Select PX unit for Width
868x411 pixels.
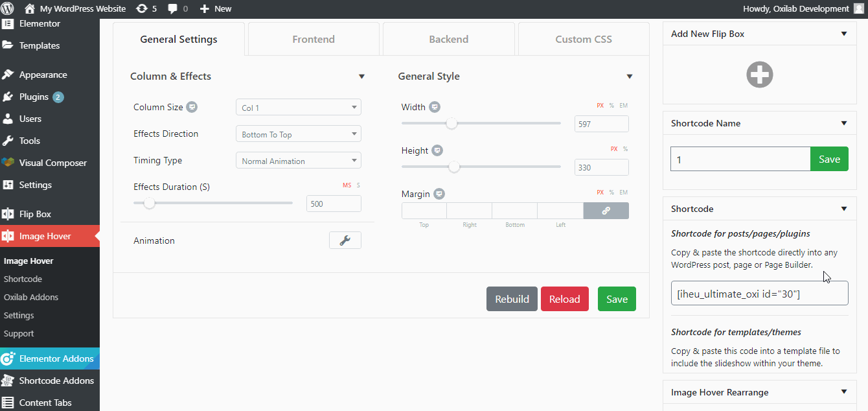point(600,106)
